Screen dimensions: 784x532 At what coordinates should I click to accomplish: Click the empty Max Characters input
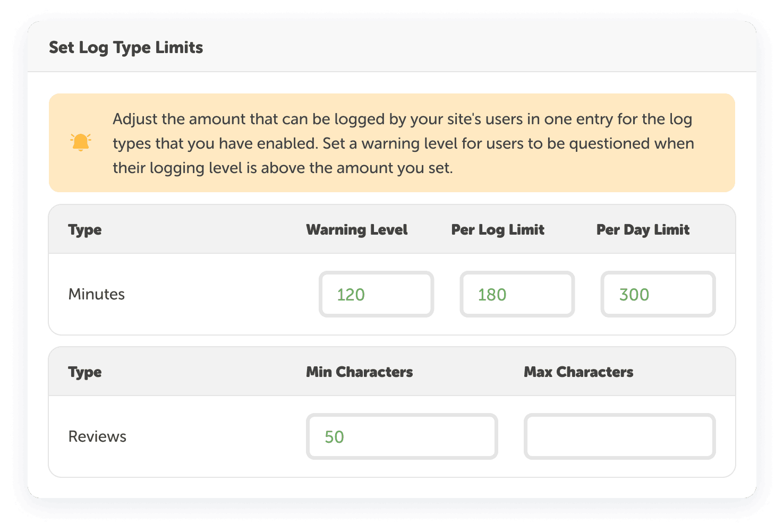[619, 436]
